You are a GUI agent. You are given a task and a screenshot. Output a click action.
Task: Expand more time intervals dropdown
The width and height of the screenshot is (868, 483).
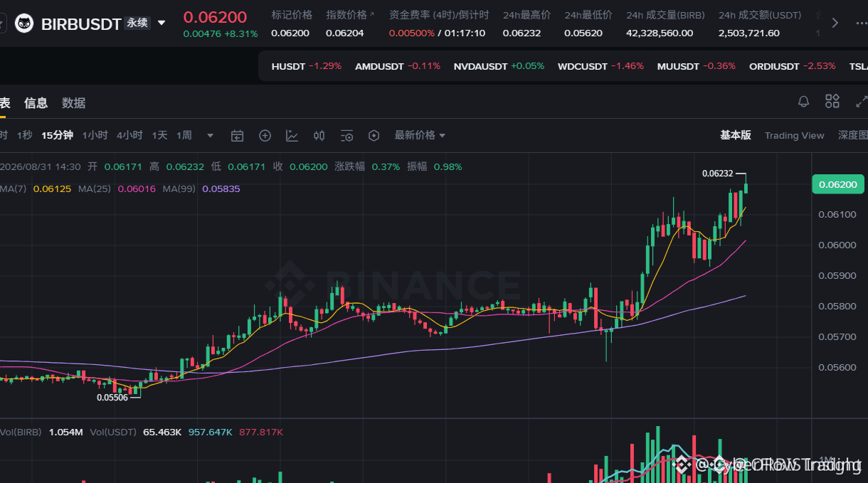(210, 135)
